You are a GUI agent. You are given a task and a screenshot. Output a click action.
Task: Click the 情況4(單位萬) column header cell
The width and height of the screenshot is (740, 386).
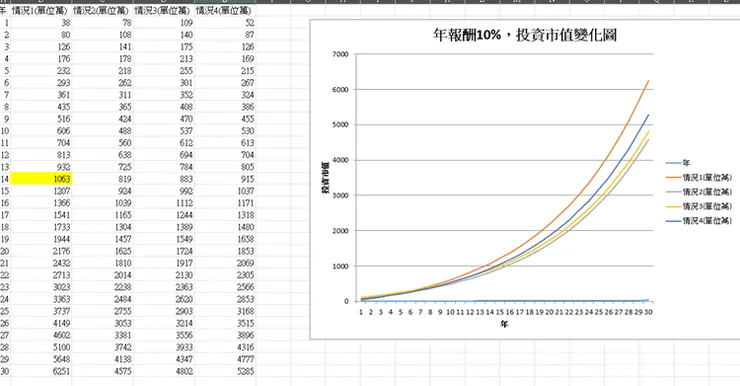[x=225, y=10]
